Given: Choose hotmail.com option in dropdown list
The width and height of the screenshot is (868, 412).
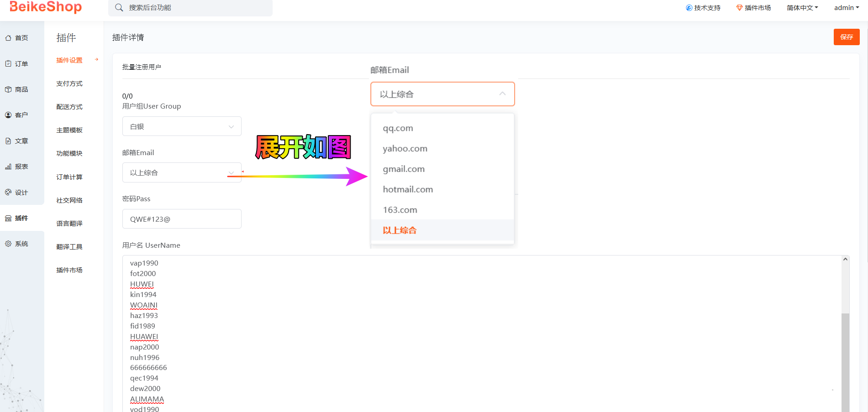Looking at the screenshot, I should coord(408,189).
